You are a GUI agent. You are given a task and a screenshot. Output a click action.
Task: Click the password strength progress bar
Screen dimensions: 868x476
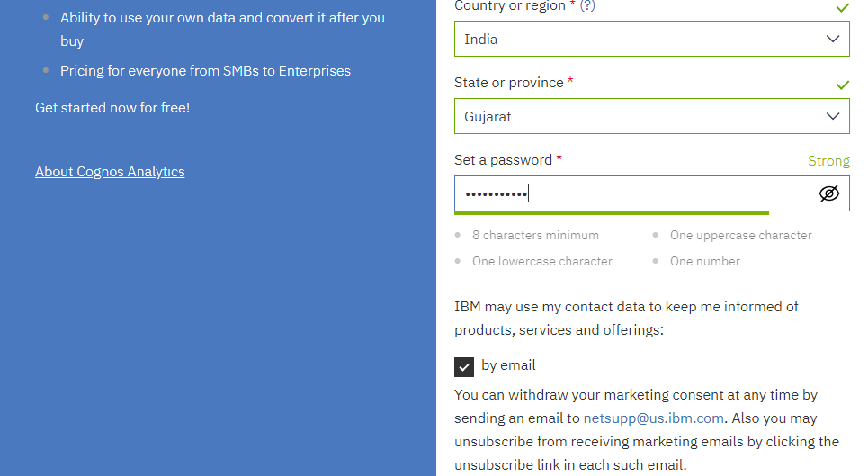coord(612,213)
